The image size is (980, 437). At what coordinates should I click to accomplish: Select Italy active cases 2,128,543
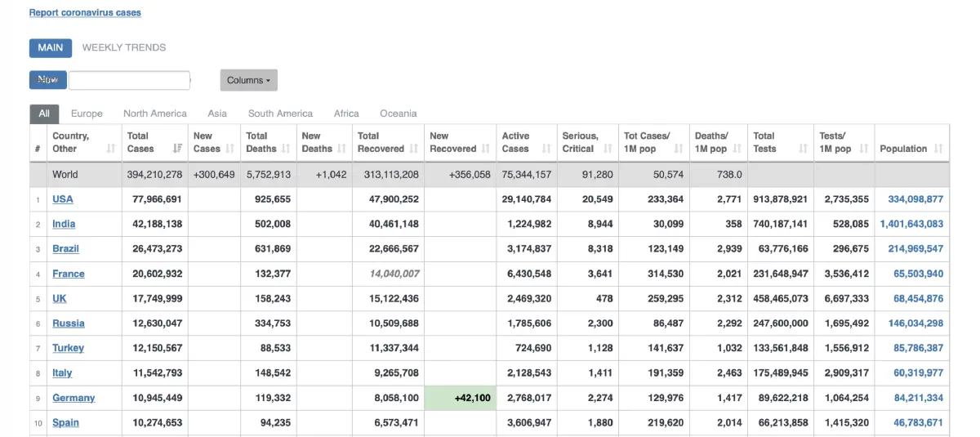529,372
